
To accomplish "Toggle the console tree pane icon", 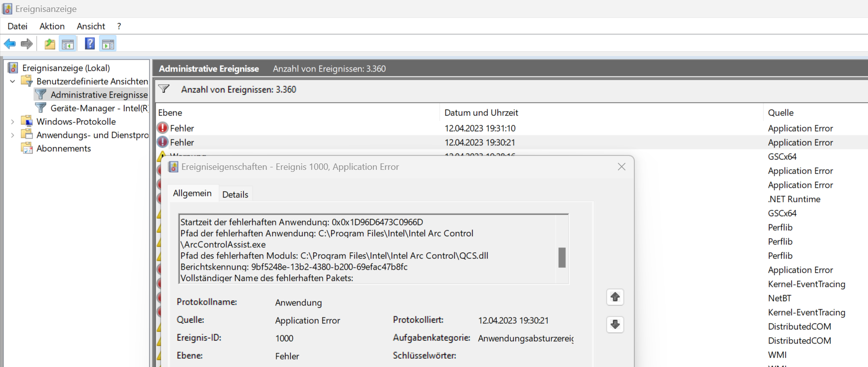I will coord(68,44).
